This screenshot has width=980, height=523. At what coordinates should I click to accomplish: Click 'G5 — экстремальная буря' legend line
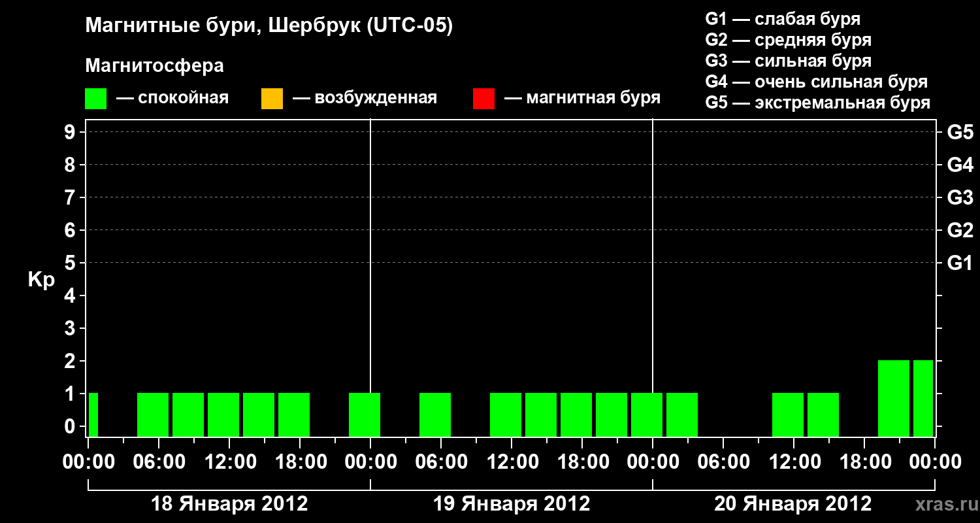[x=818, y=103]
